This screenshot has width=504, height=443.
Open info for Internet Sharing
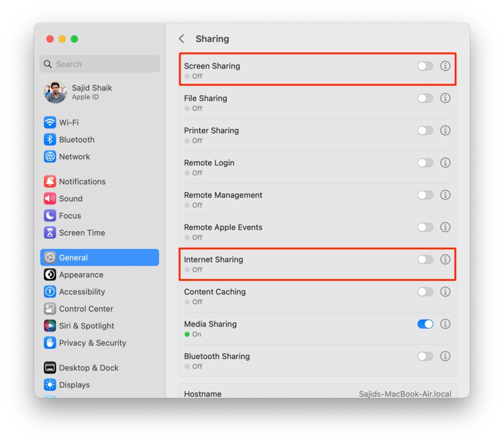point(445,260)
